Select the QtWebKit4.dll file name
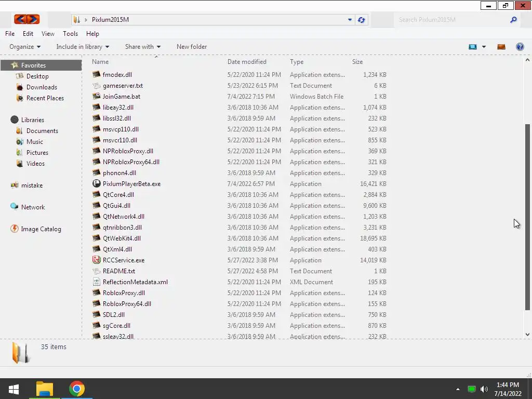 pyautogui.click(x=122, y=238)
